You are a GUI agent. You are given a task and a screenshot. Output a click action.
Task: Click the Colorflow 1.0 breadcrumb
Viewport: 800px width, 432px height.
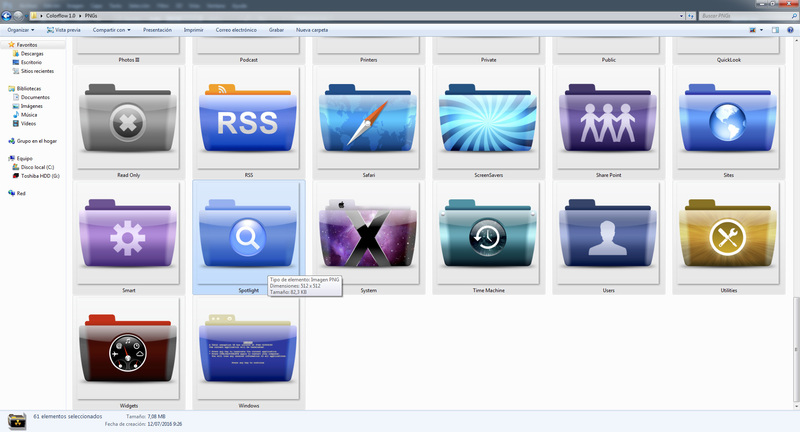tap(60, 16)
